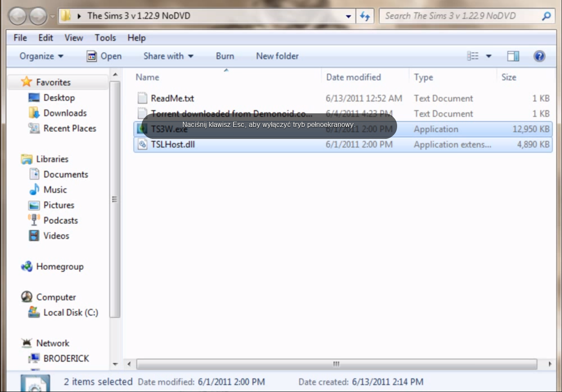Click the folder icon in the address bar
The image size is (562, 392).
click(x=66, y=16)
